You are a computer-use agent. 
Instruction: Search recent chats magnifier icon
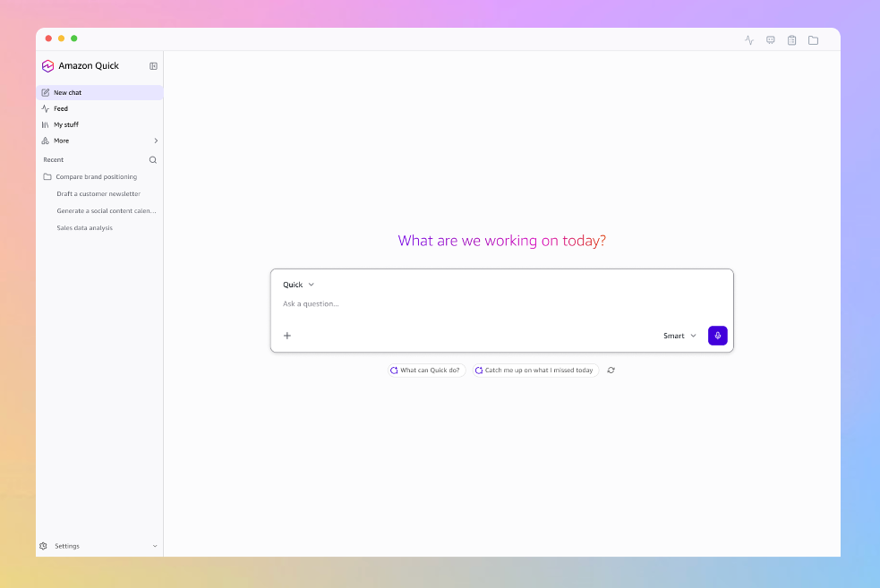(x=153, y=160)
